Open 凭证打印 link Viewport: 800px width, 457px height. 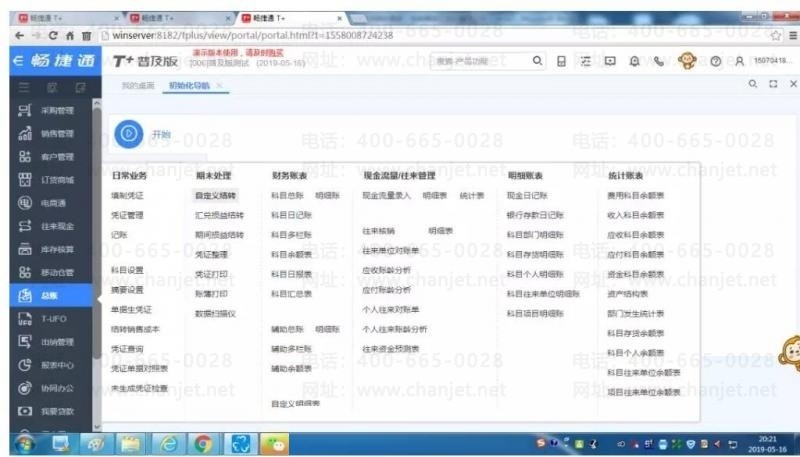point(211,274)
